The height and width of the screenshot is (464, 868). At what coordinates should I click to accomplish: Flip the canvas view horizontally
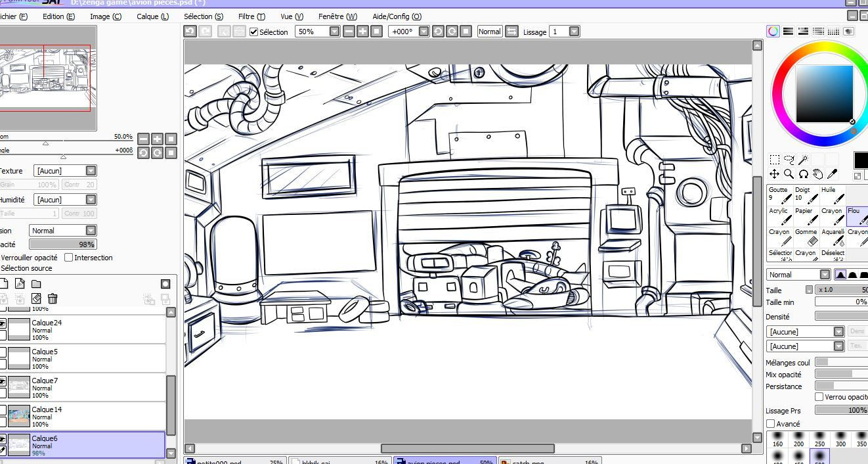click(x=511, y=31)
